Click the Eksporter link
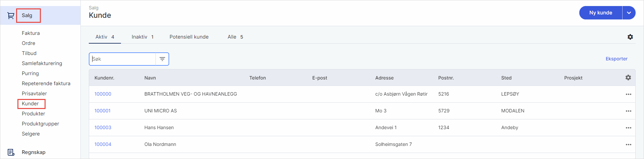This screenshot has height=159, width=644. point(616,59)
